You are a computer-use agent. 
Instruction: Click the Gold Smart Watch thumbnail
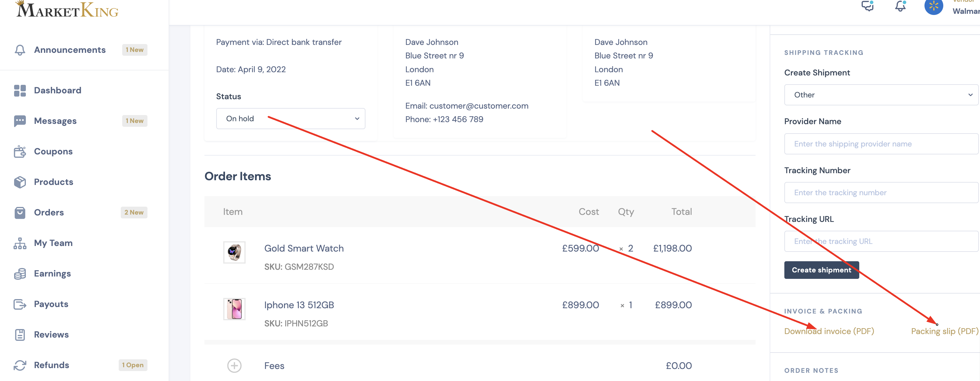coord(234,252)
